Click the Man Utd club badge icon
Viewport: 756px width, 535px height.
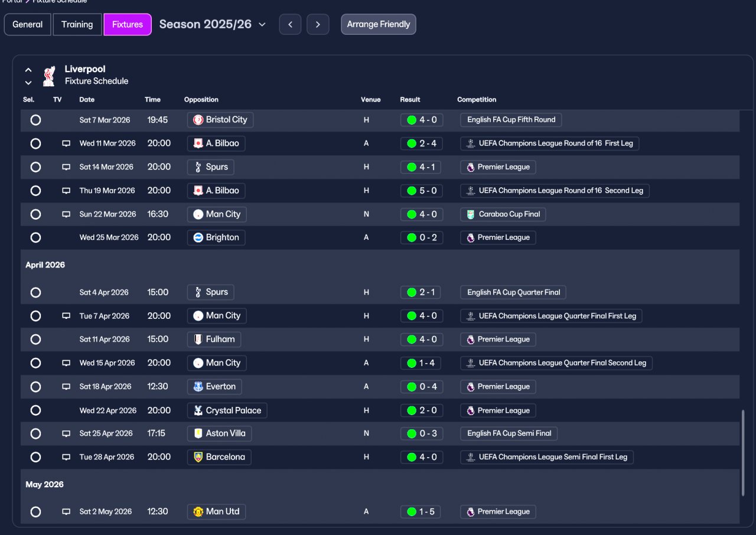tap(198, 511)
